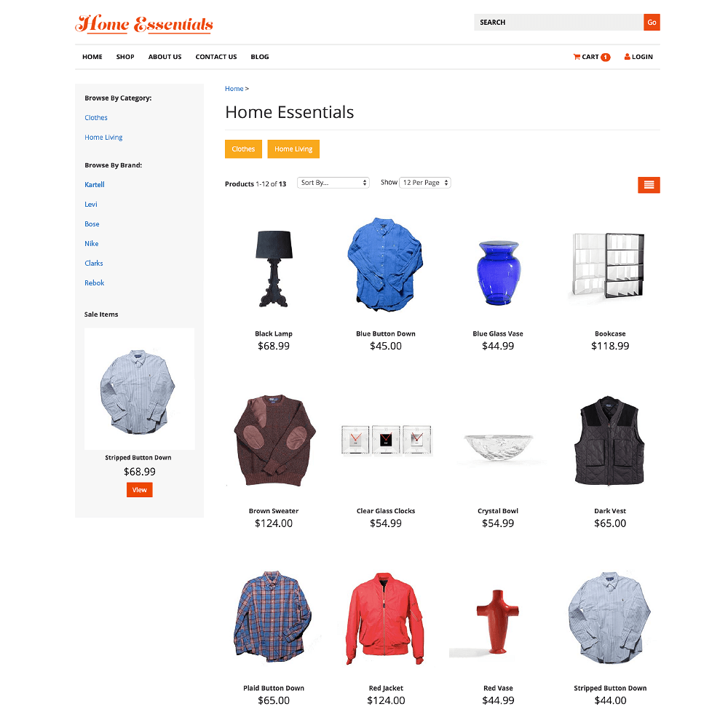Click the Home Essentials logo
The image size is (728, 728).
tap(144, 24)
